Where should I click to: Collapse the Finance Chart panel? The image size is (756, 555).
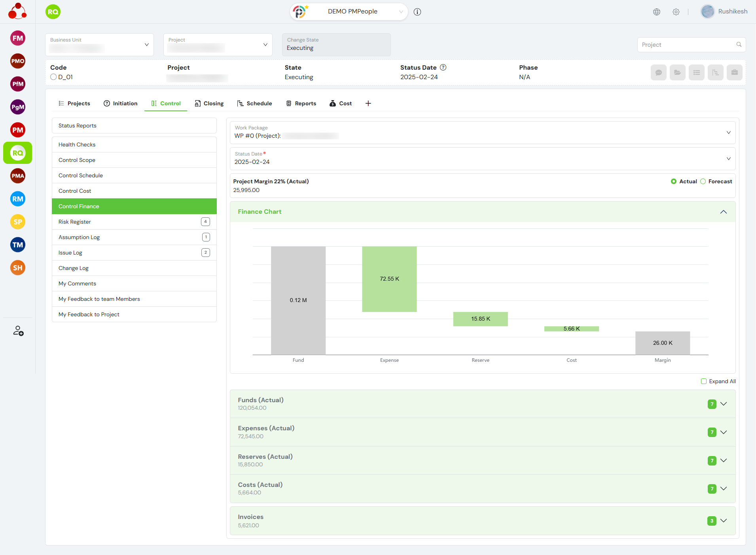(724, 212)
